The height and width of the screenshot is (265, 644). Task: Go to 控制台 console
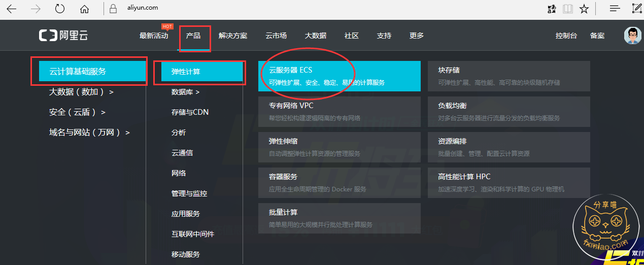point(566,36)
